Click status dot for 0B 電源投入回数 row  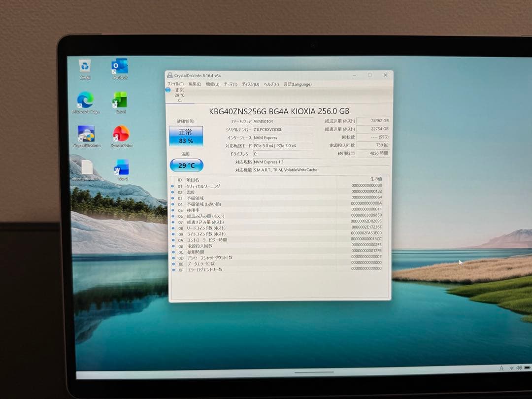click(173, 246)
